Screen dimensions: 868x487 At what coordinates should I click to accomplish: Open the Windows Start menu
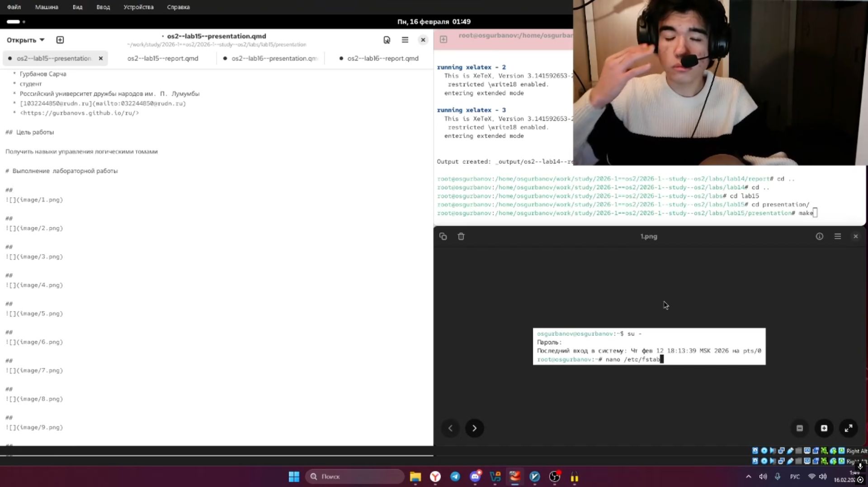click(x=294, y=477)
